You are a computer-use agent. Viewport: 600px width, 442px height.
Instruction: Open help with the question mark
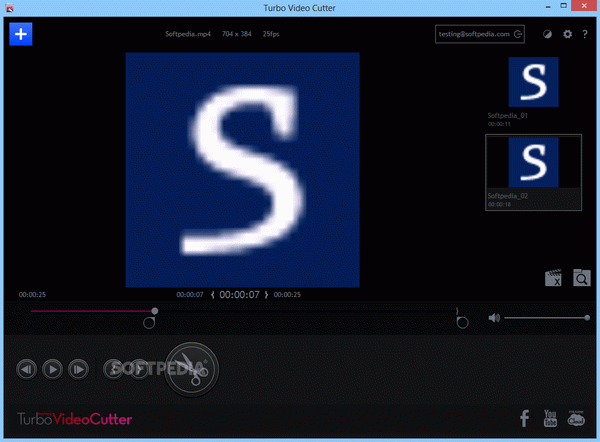tap(585, 34)
